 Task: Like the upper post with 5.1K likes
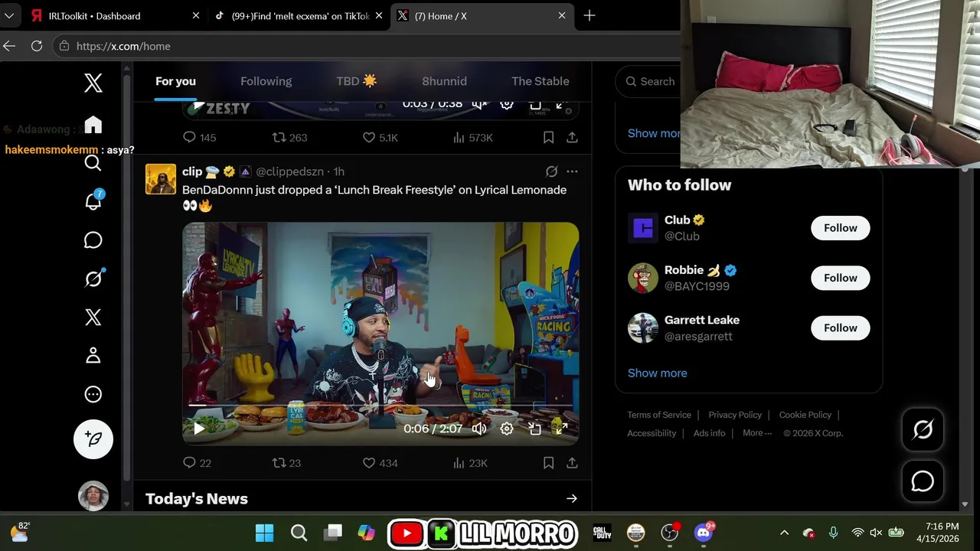pos(380,138)
